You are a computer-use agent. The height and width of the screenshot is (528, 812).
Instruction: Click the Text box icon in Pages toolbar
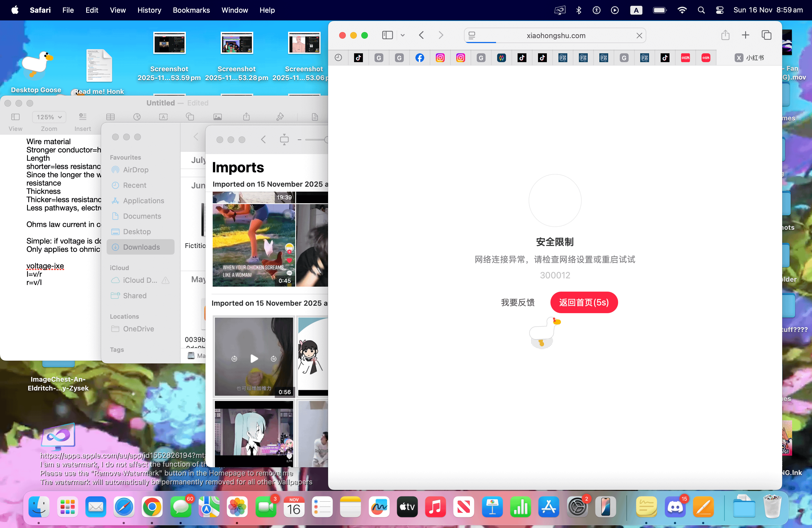coord(164,117)
